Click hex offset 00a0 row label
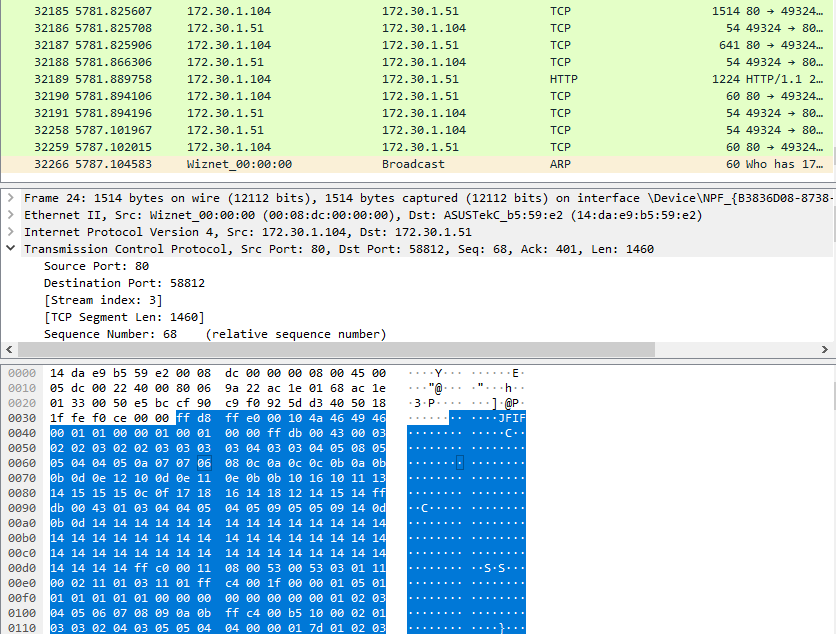The height and width of the screenshot is (634, 836). 22,523
